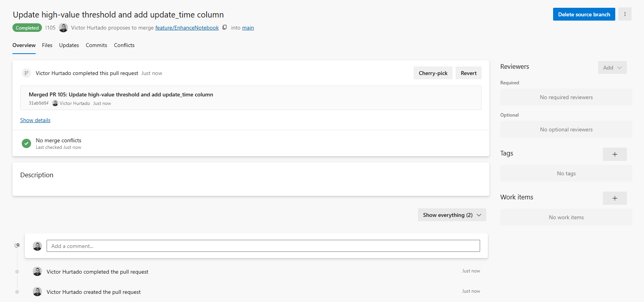Open the Conflicts tab
Viewport: 644px width, 302px height.
pyautogui.click(x=124, y=45)
